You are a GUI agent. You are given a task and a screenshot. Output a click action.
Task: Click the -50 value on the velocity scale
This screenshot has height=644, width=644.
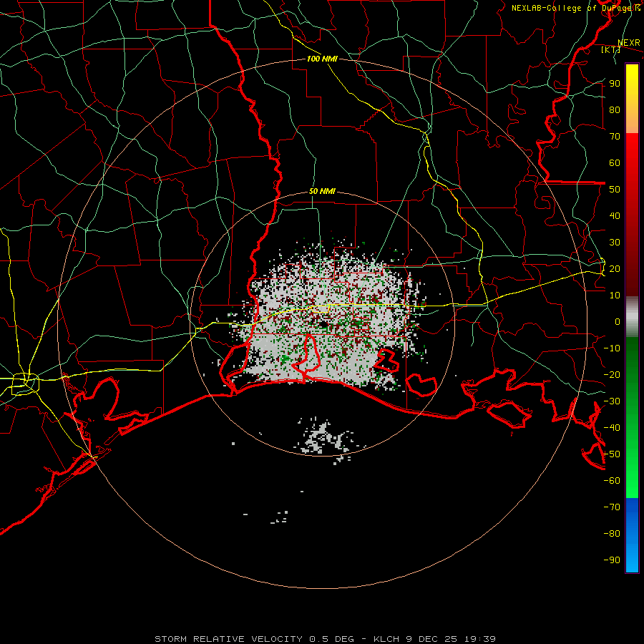tap(612, 454)
